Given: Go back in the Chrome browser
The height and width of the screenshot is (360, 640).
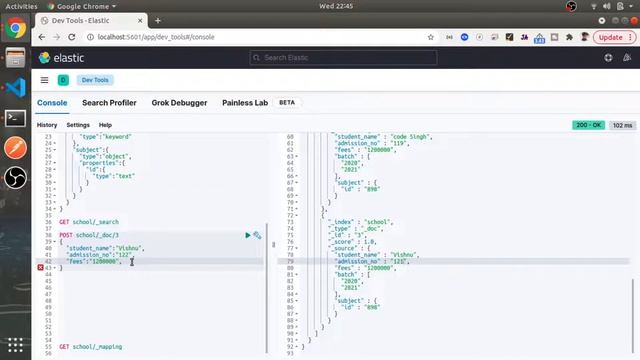Looking at the screenshot, I should pyautogui.click(x=42, y=37).
